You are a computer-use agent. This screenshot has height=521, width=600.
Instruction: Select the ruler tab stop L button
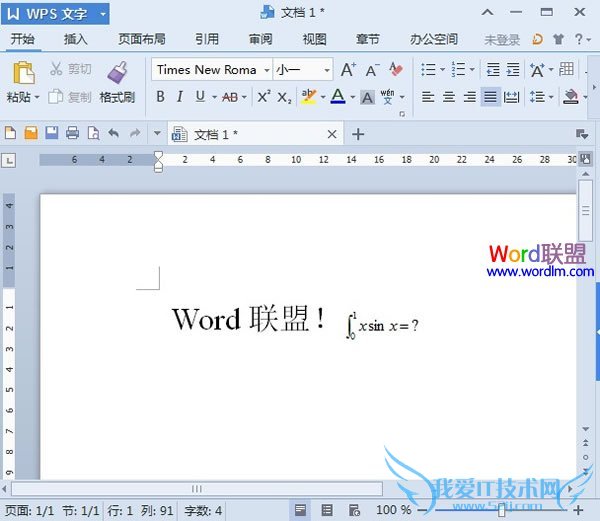coord(8,160)
